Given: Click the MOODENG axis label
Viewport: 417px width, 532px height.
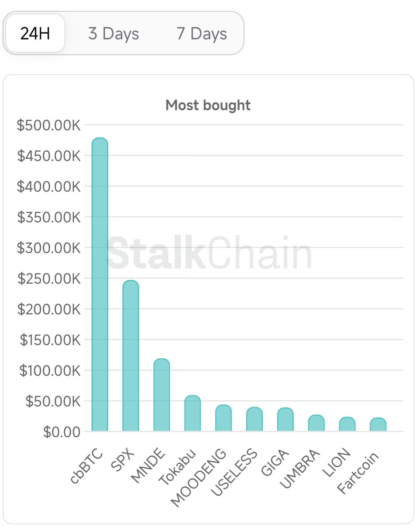Looking at the screenshot, I should pos(199,478).
